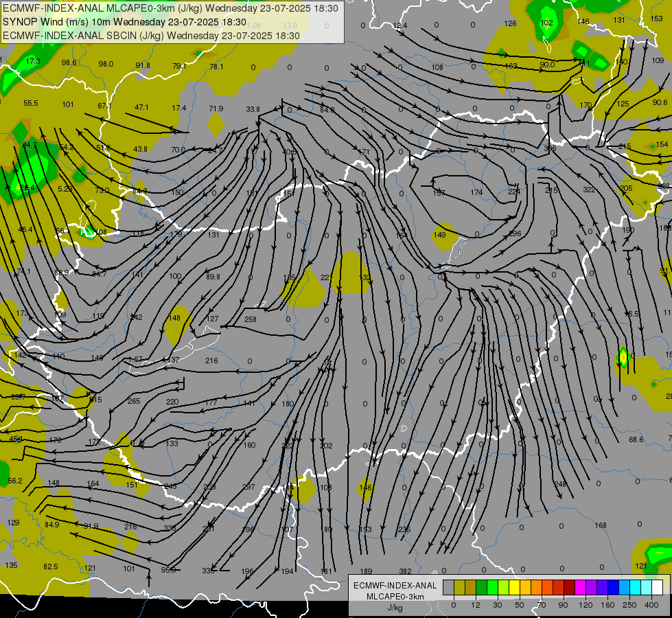This screenshot has width=672, height=618.
Task: Click the map value 248
Action: (x=560, y=484)
